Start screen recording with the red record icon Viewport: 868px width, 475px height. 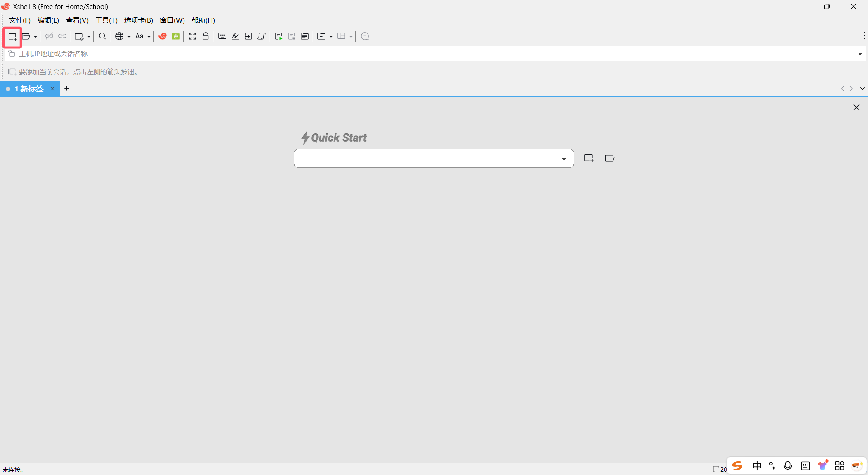point(163,36)
